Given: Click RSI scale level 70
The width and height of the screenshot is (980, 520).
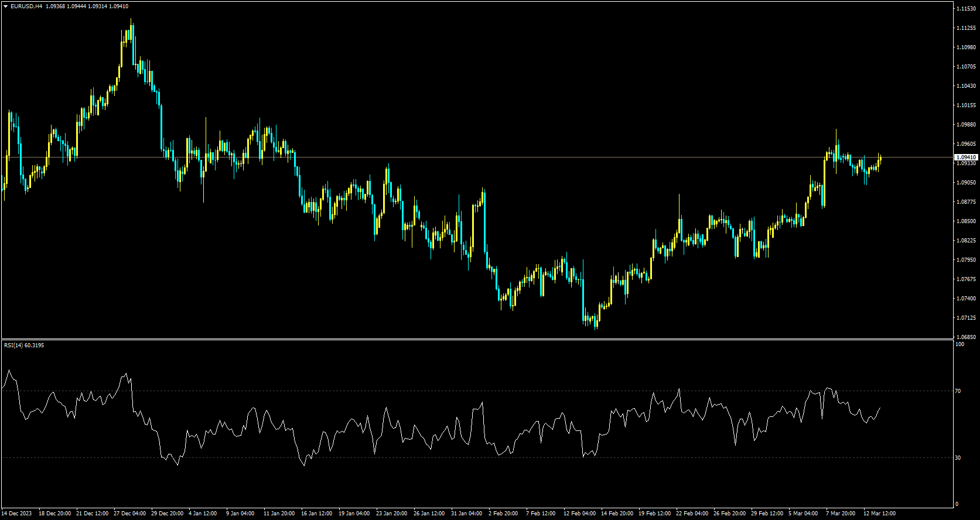Looking at the screenshot, I should coord(958,391).
